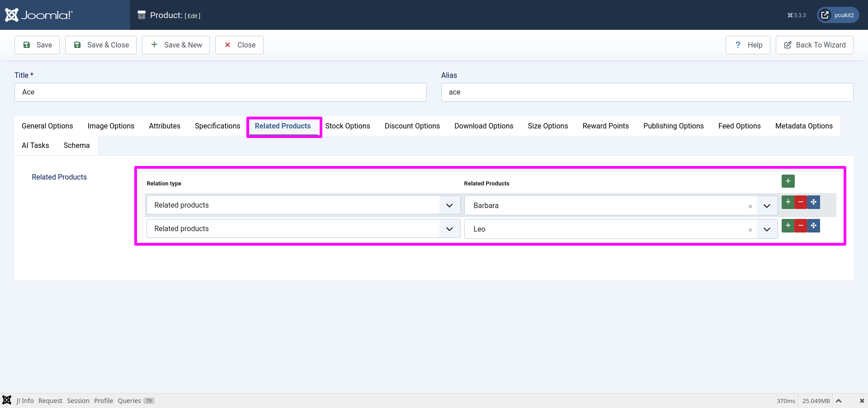Click the Back To Wizard button
868x408 pixels.
(x=814, y=45)
